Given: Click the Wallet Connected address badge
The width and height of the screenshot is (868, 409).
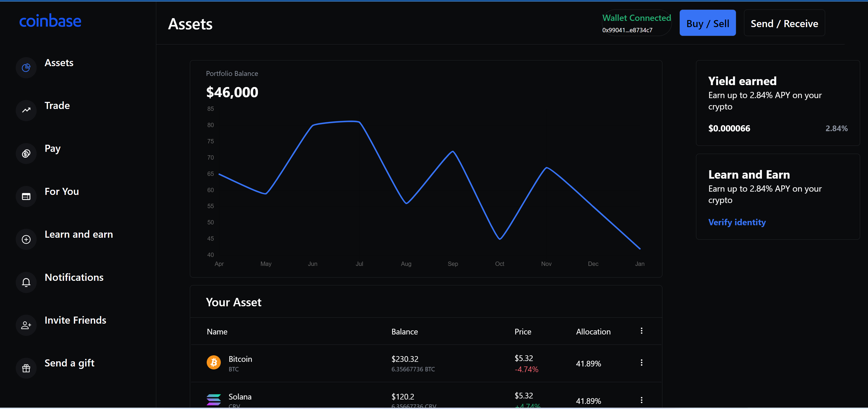Looking at the screenshot, I should [636, 23].
